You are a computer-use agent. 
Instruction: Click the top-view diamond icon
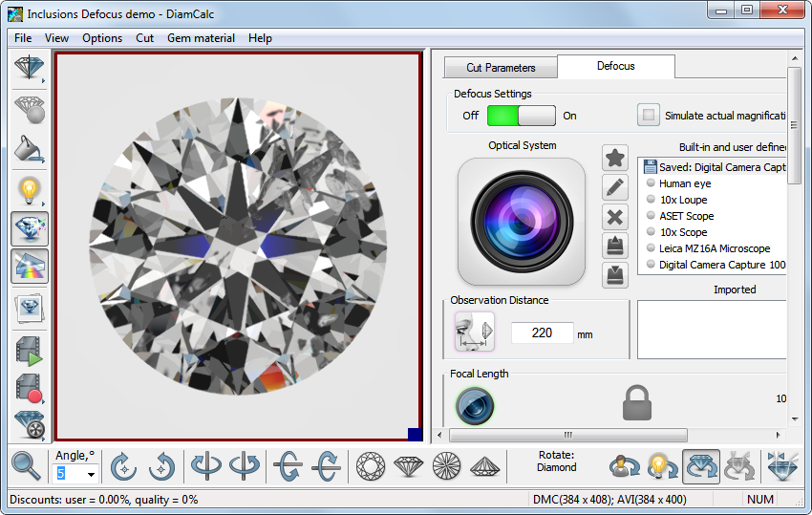click(x=371, y=466)
